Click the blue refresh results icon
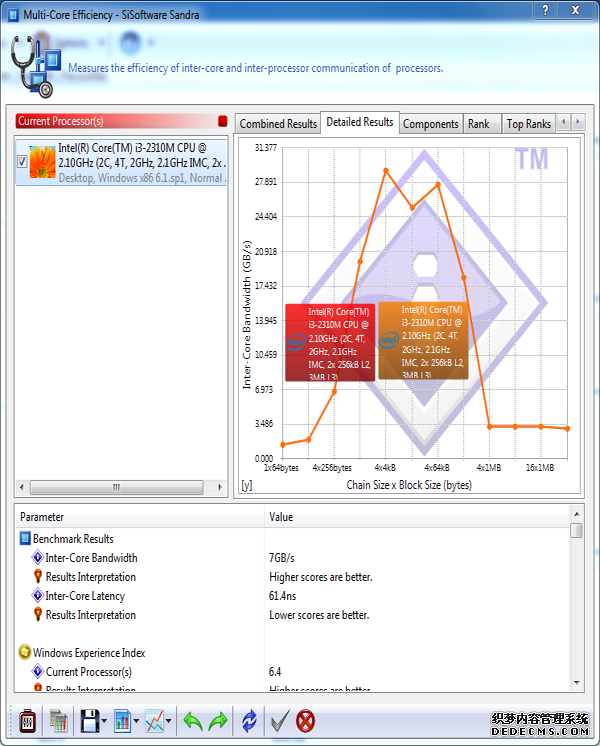Screen dimensions: 600x746 click(249, 721)
